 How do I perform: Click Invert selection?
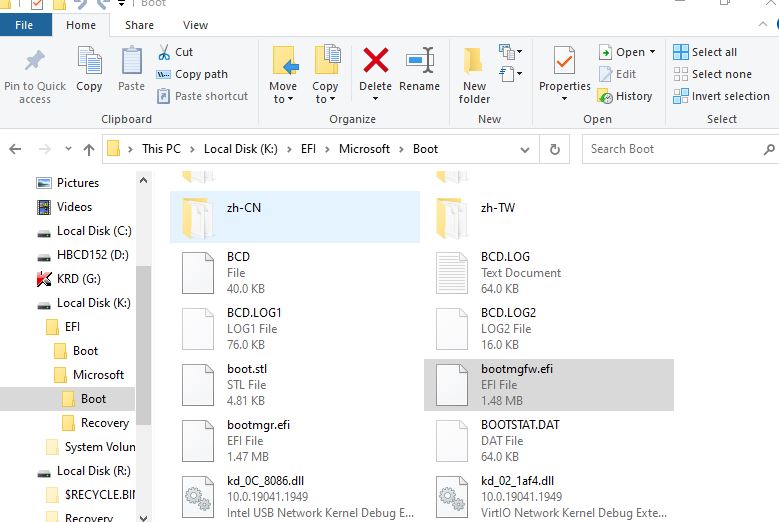(x=720, y=96)
